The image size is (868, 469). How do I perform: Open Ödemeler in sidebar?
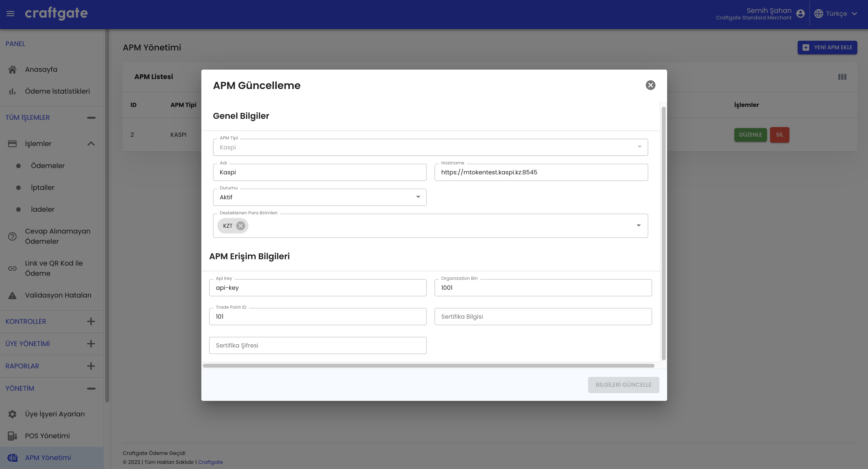(52, 166)
